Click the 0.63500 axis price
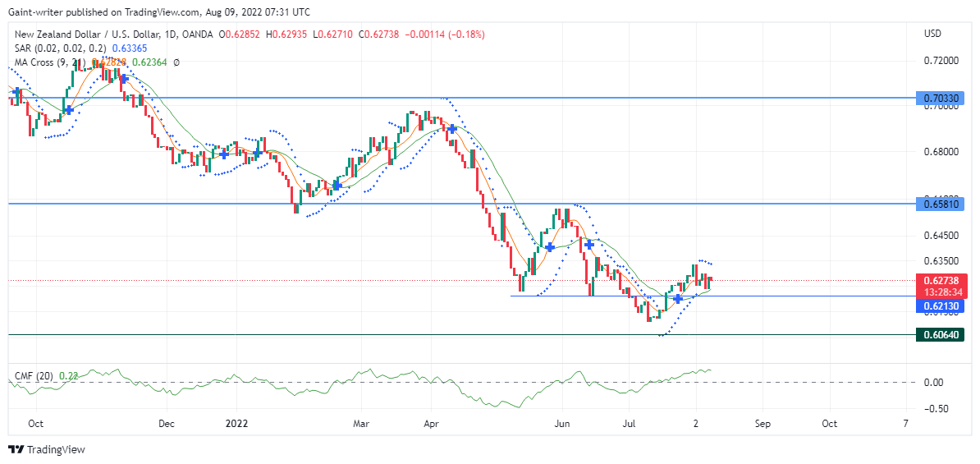This screenshot has width=980, height=464. tap(941, 261)
